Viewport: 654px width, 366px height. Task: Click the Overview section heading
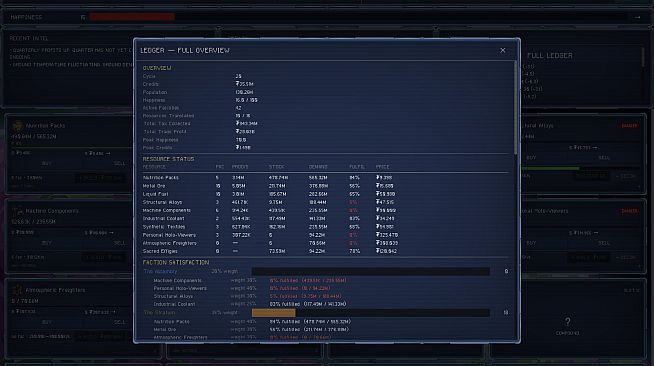pyautogui.click(x=157, y=68)
